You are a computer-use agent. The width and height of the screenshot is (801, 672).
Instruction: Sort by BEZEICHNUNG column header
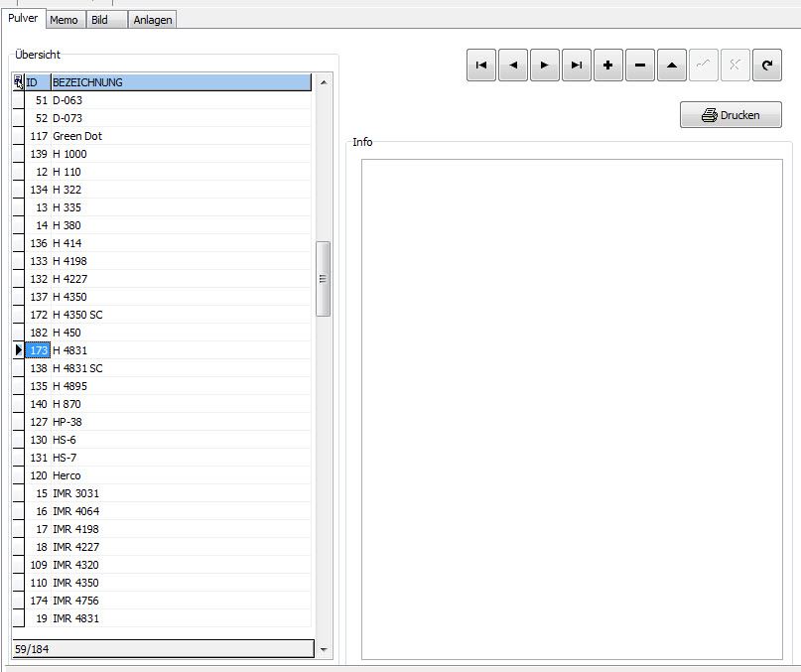click(182, 82)
